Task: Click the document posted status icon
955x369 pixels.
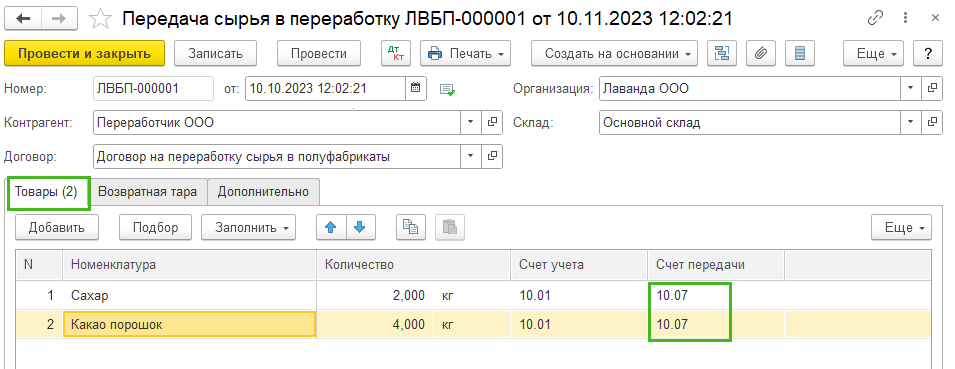Action: coord(448,90)
